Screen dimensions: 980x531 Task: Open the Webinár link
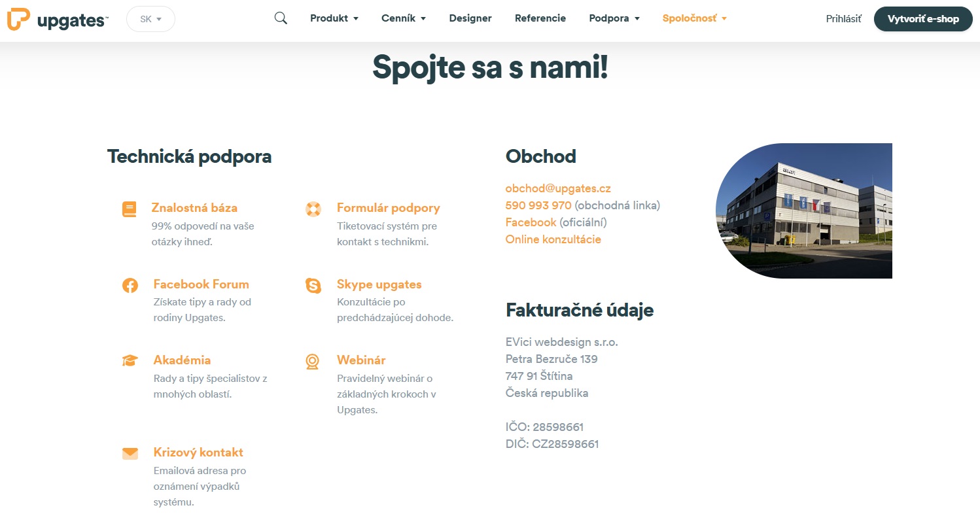click(x=361, y=360)
